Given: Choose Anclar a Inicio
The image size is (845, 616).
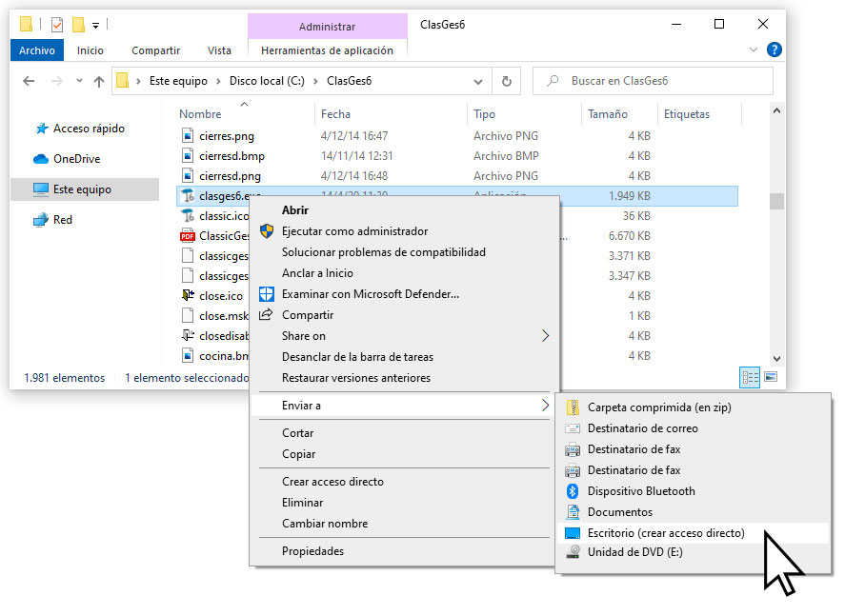Looking at the screenshot, I should [405, 273].
